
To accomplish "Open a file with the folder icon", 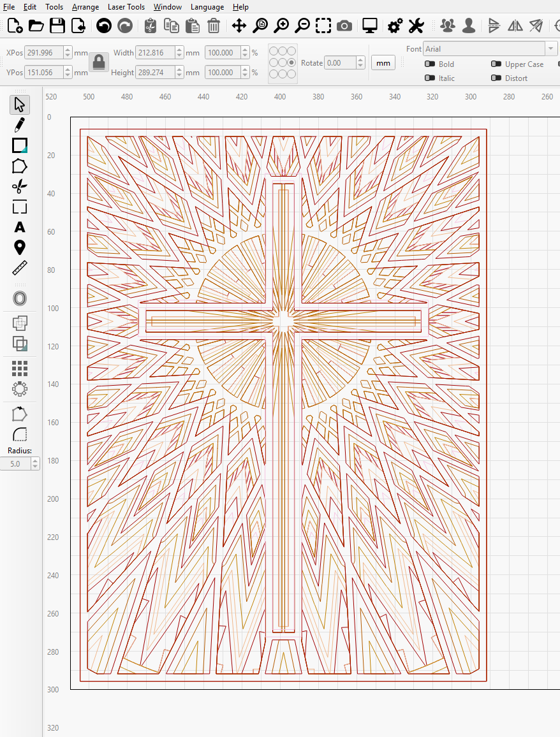I will tap(36, 26).
